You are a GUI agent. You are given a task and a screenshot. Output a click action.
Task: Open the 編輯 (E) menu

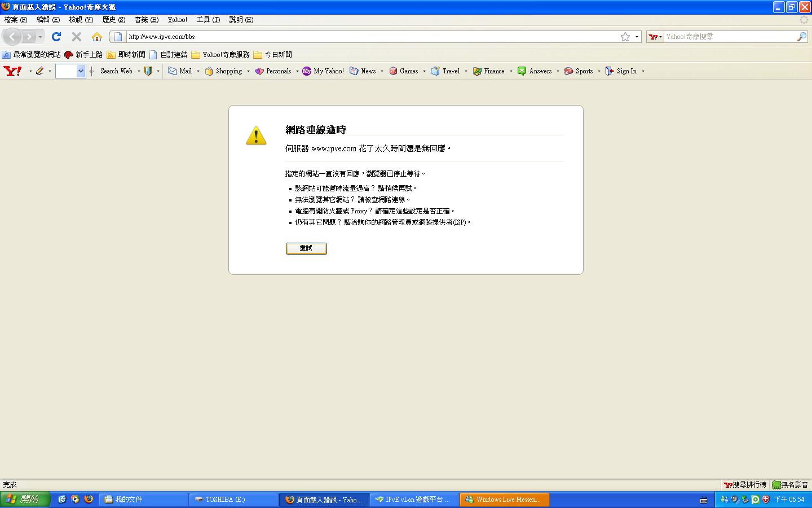(x=48, y=20)
